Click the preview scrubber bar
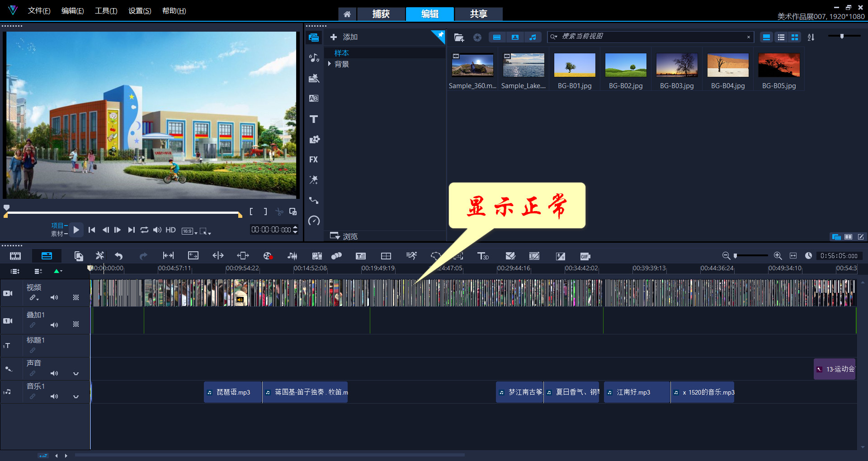 [x=123, y=213]
